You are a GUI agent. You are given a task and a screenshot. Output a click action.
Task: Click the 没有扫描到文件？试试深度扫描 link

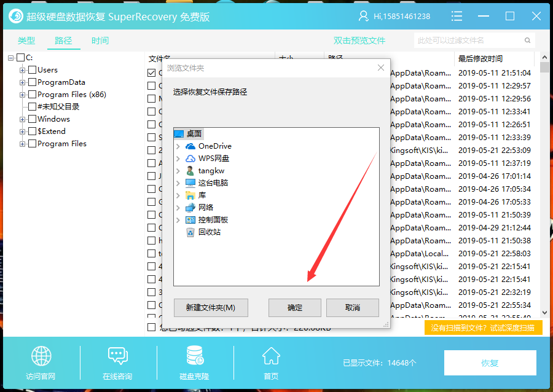point(483,328)
